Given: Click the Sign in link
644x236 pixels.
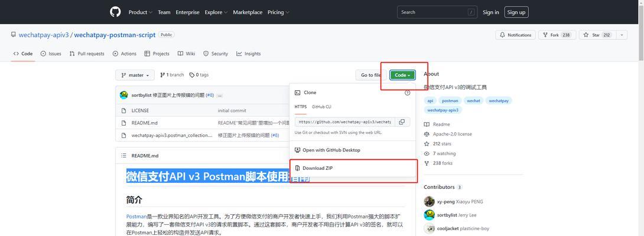Looking at the screenshot, I should point(491,12).
